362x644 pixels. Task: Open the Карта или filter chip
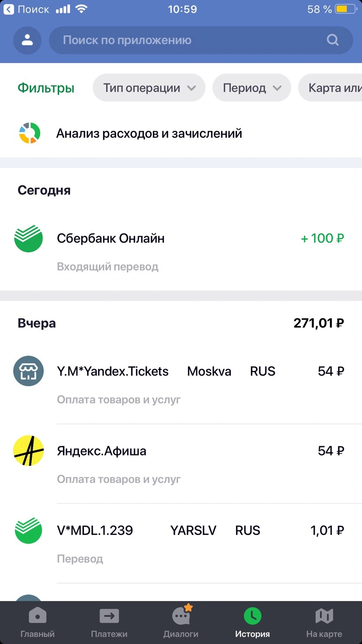330,88
